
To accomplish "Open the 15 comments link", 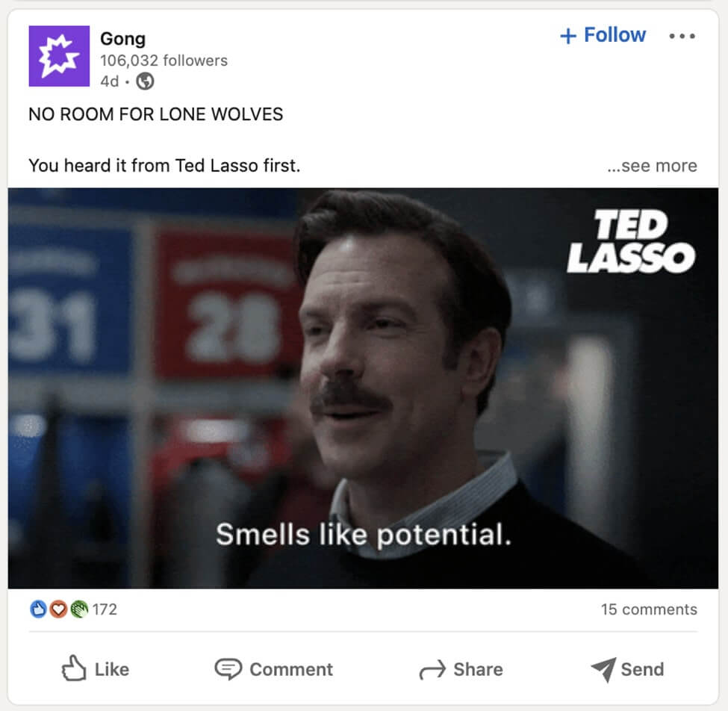I will click(649, 609).
